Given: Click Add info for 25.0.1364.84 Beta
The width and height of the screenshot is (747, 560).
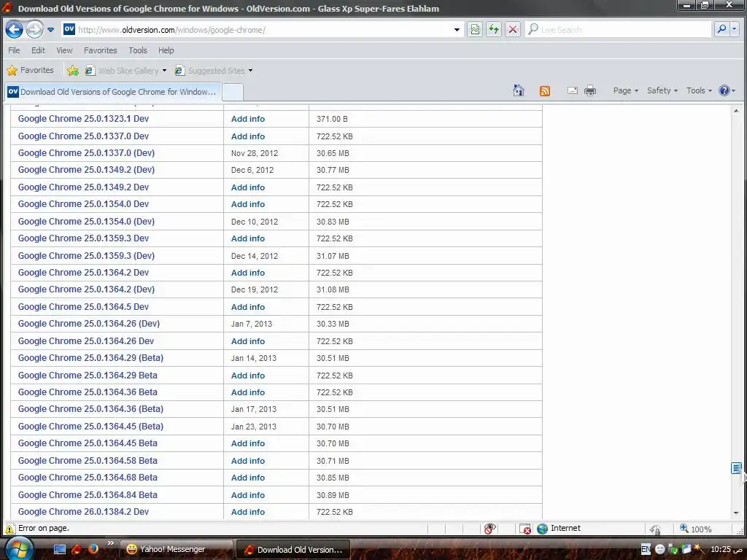Looking at the screenshot, I should tap(248, 495).
